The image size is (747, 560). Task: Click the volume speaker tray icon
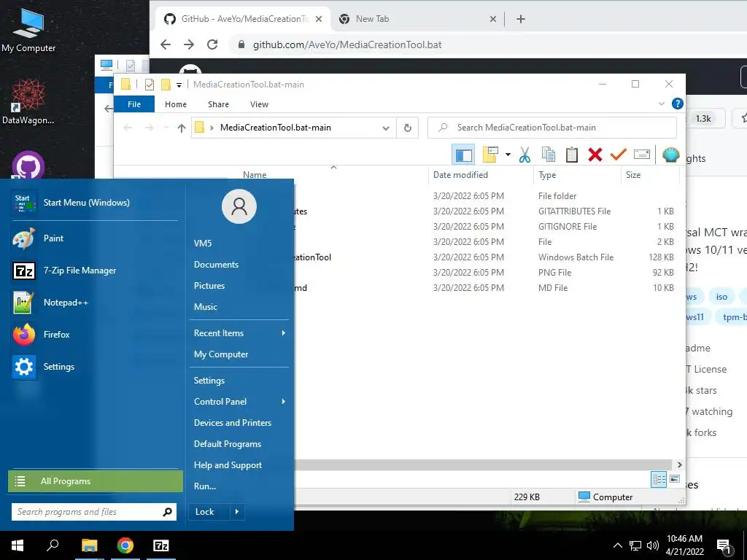(x=652, y=545)
